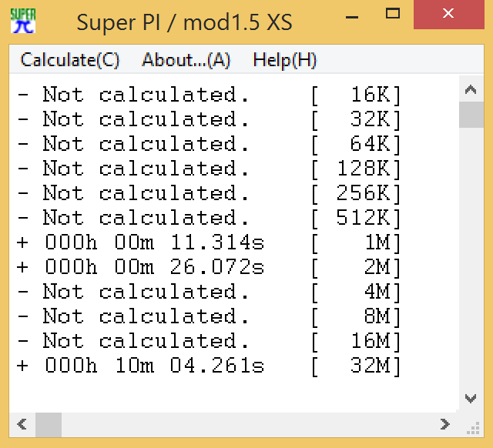This screenshot has height=448, width=493.
Task: Select the 4M Not calculated row
Action: click(209, 292)
